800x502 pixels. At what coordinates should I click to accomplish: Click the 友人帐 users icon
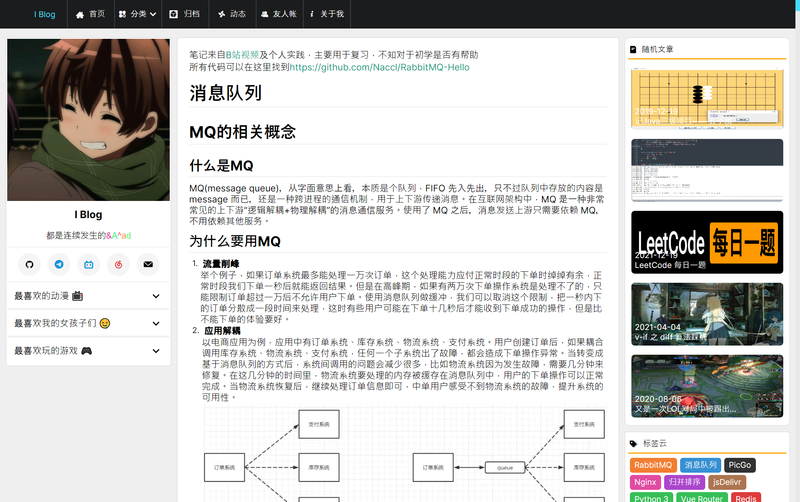(x=264, y=14)
